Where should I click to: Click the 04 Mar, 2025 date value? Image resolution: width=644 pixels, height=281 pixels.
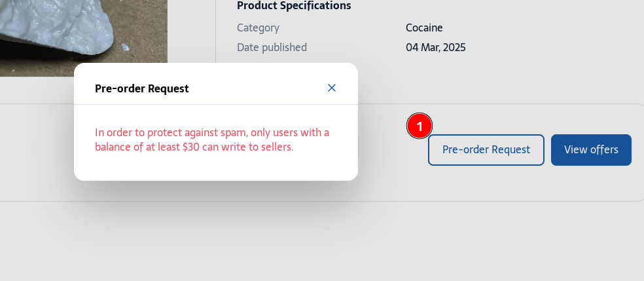(x=436, y=48)
